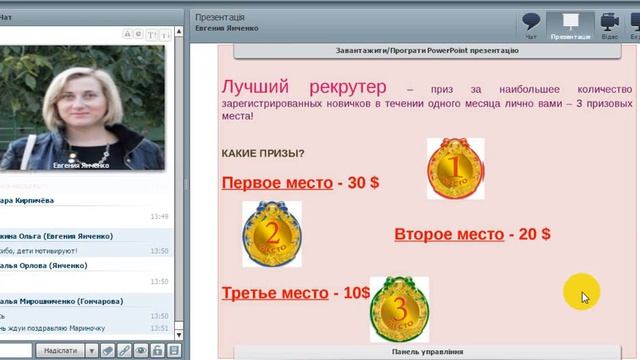Click the 'Третье место' underlined text
Screen dimensions: 640x360
click(275, 293)
